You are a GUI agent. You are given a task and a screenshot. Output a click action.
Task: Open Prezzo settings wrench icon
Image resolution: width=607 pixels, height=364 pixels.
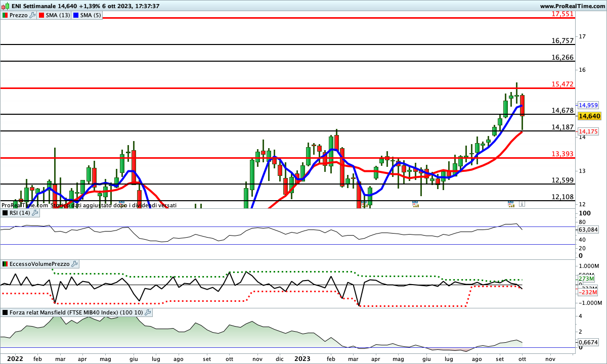33,15
